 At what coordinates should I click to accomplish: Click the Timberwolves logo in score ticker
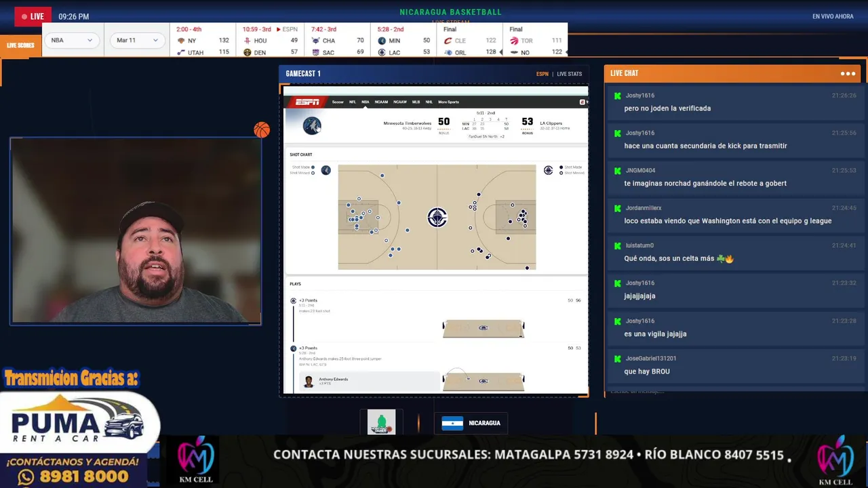click(382, 41)
